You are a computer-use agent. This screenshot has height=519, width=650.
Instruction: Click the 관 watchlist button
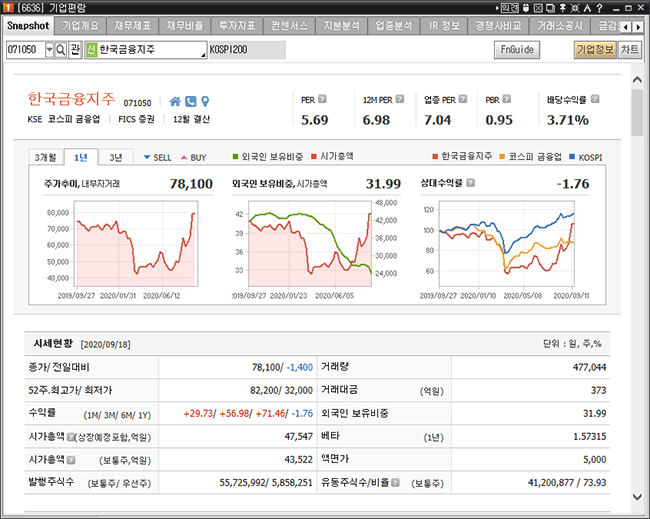[x=75, y=50]
